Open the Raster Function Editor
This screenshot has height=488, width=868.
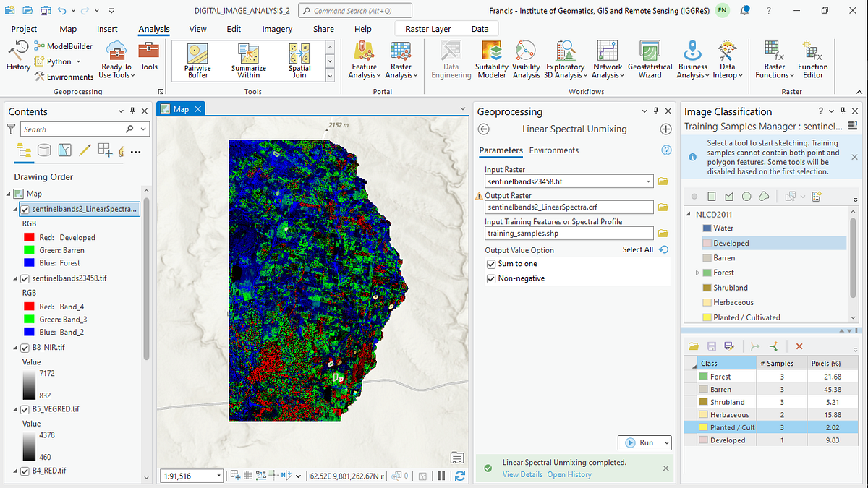click(813, 60)
